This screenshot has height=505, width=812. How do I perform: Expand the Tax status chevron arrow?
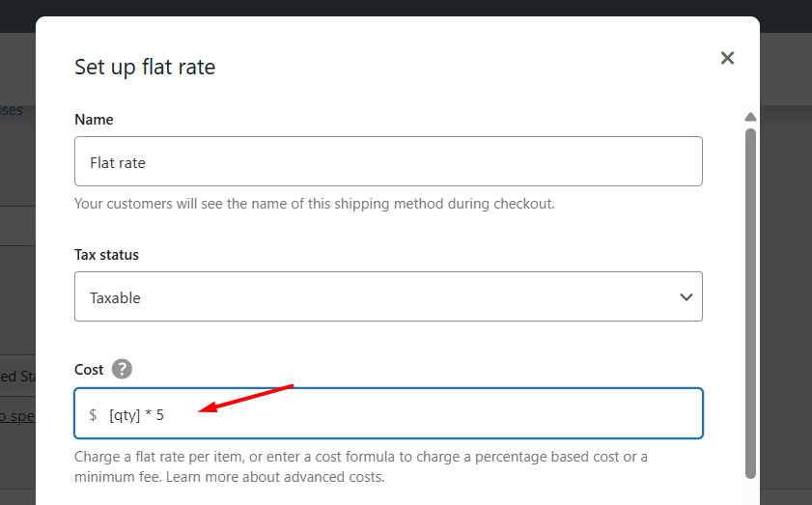686,297
